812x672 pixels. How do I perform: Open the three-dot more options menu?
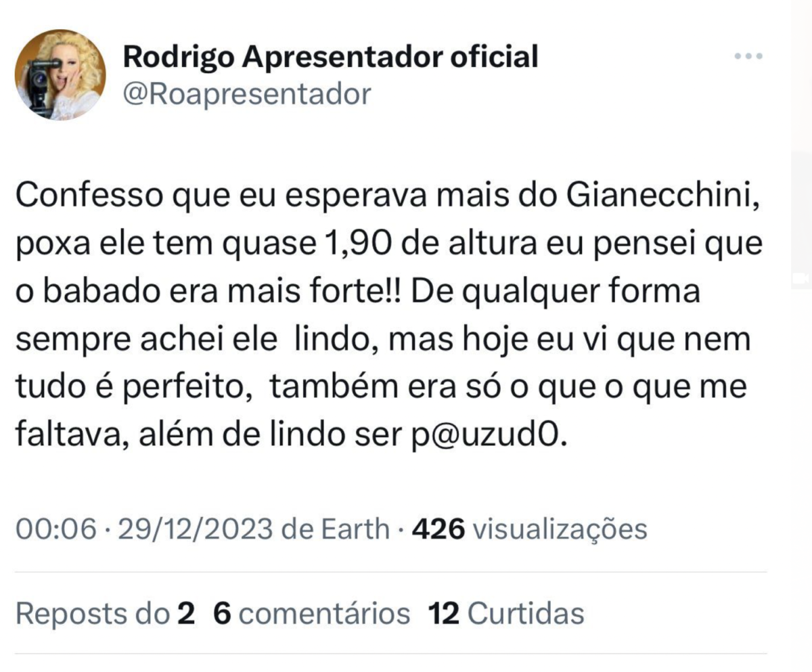coord(748,57)
